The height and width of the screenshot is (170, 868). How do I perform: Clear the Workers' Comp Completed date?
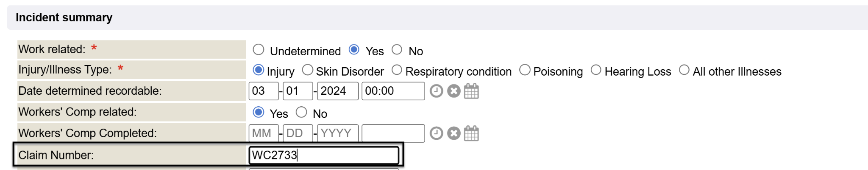(453, 133)
